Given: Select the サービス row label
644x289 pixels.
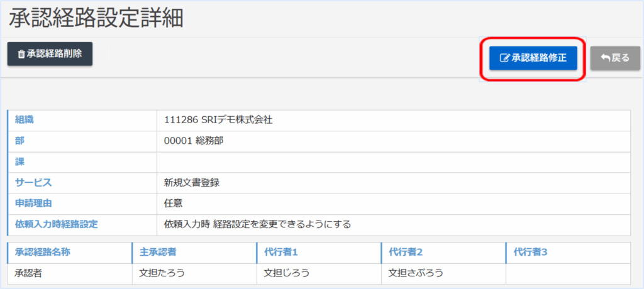Looking at the screenshot, I should (33, 183).
